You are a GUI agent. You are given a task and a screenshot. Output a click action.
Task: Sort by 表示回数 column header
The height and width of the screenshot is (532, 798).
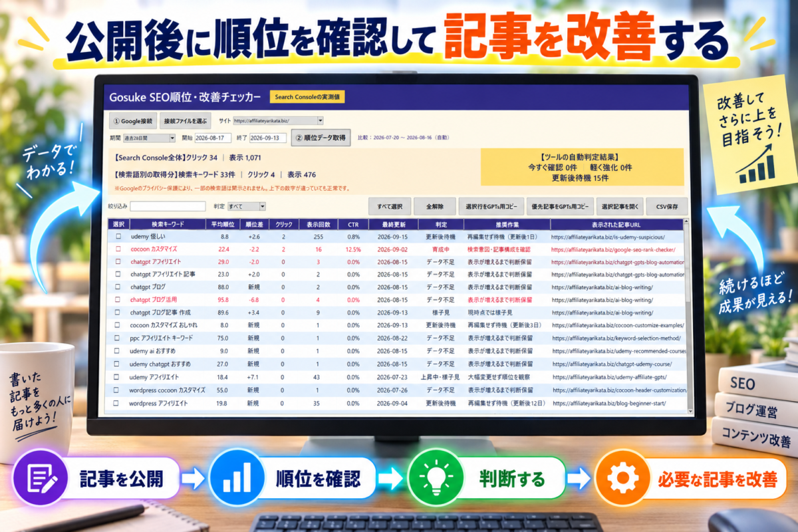point(319,224)
